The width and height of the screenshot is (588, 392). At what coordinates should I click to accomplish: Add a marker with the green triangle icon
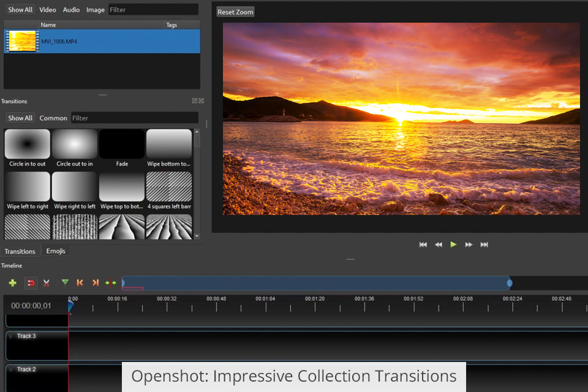pos(65,282)
